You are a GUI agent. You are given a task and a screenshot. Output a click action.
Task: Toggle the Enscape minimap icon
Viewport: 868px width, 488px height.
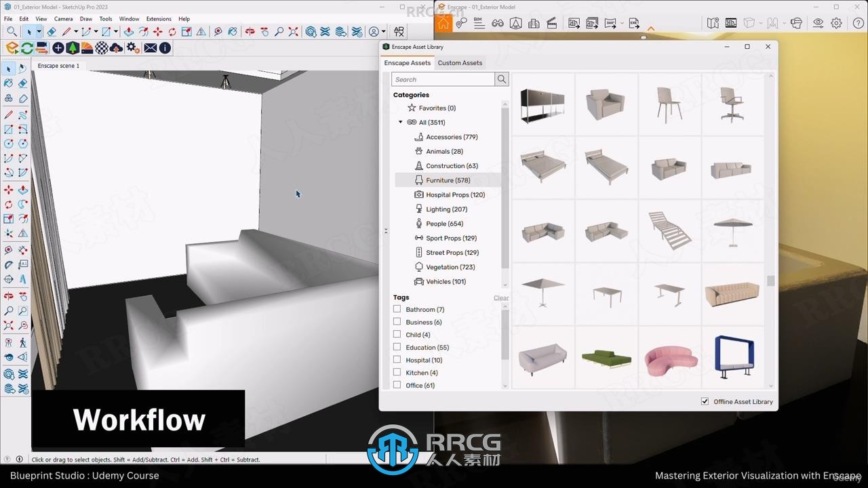tap(713, 24)
